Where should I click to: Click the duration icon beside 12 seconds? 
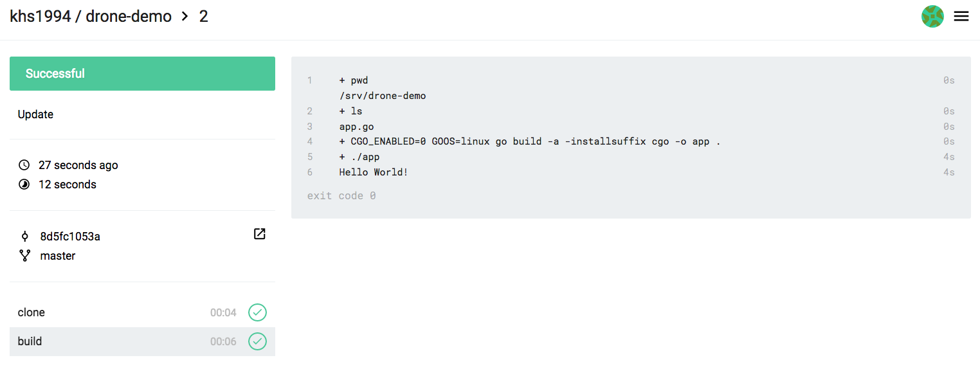point(24,184)
